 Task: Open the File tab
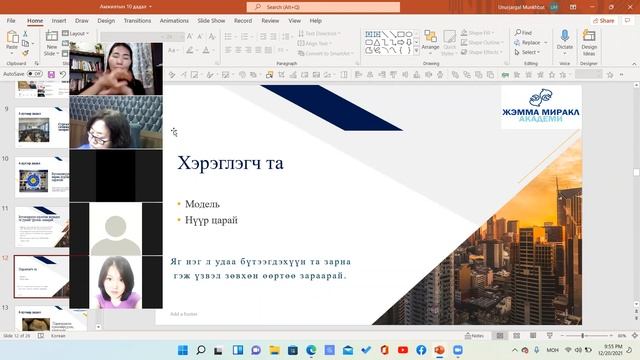pyautogui.click(x=11, y=20)
